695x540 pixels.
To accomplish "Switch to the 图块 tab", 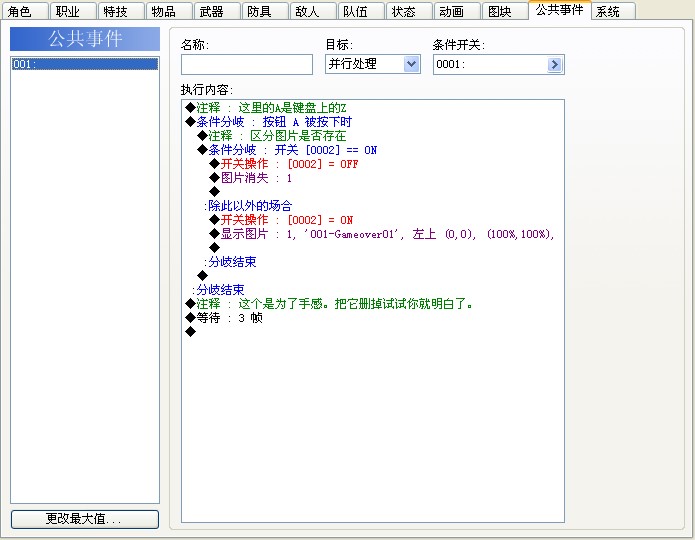I will coord(505,11).
